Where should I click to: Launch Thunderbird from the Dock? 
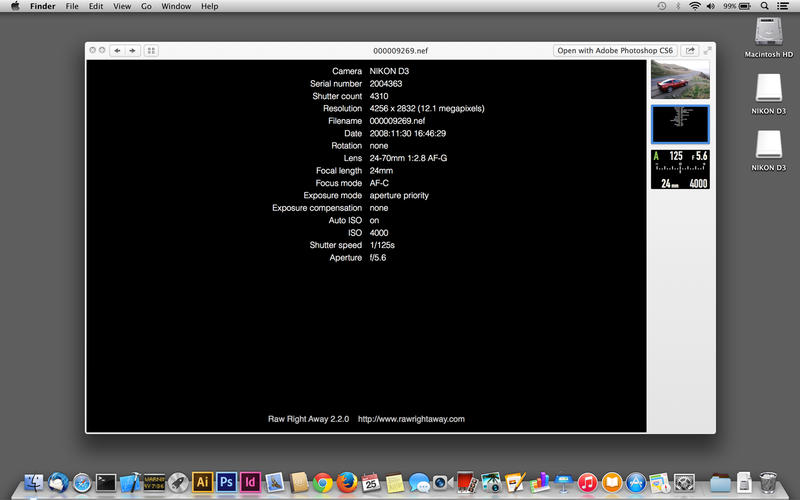click(x=58, y=482)
